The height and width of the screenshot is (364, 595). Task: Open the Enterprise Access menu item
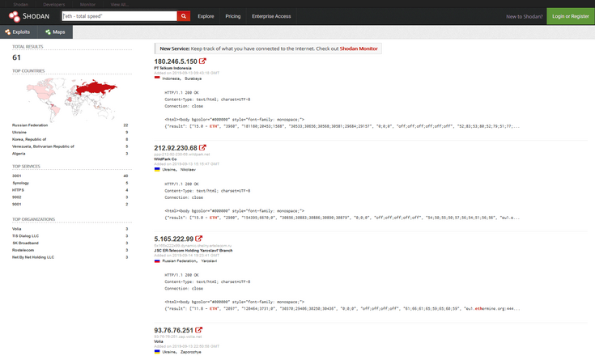click(271, 16)
